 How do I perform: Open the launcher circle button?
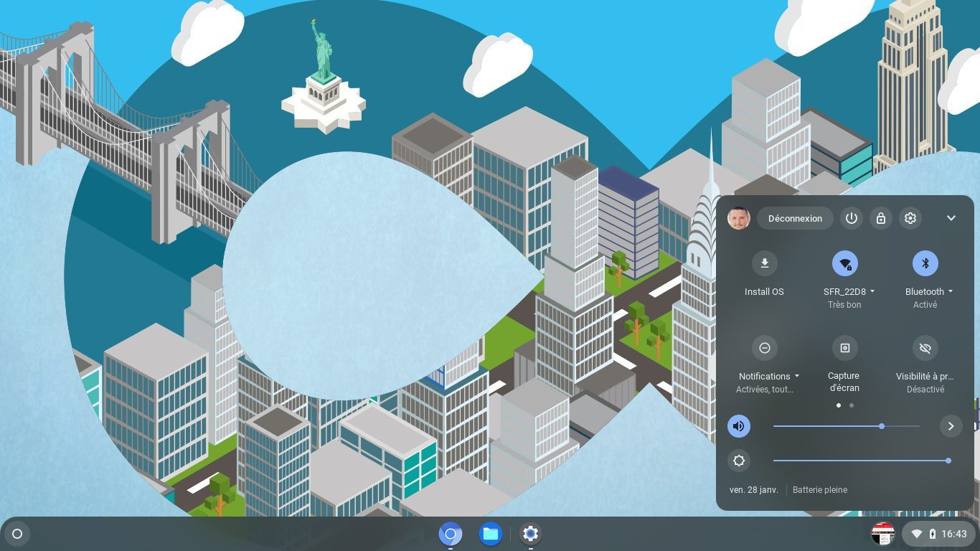click(17, 534)
